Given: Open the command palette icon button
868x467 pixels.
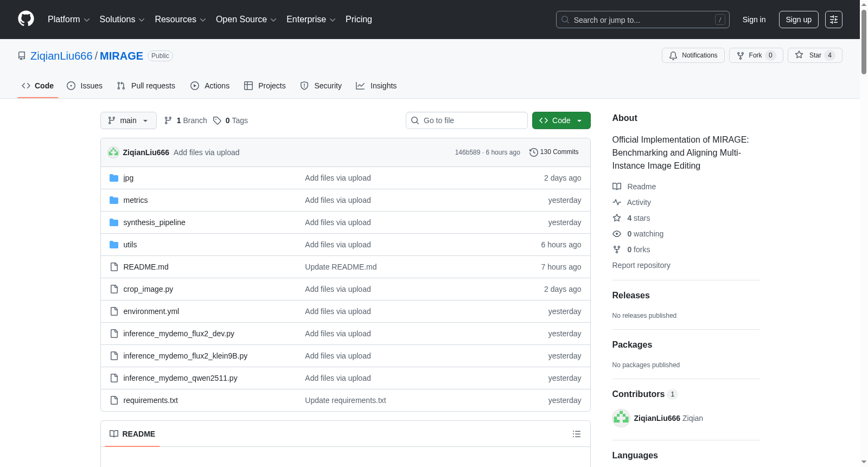Looking at the screenshot, I should pyautogui.click(x=833, y=20).
